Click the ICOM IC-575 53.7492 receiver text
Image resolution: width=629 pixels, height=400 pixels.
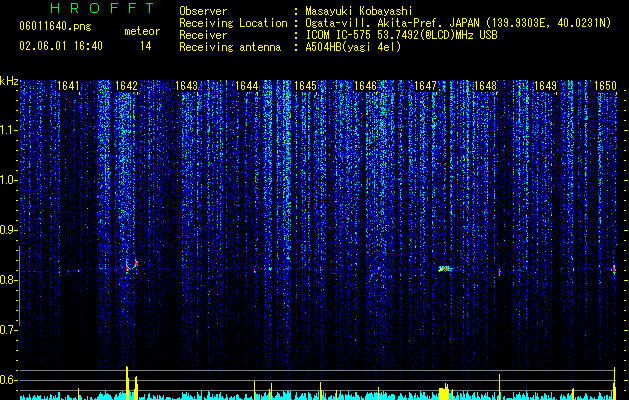click(401, 35)
